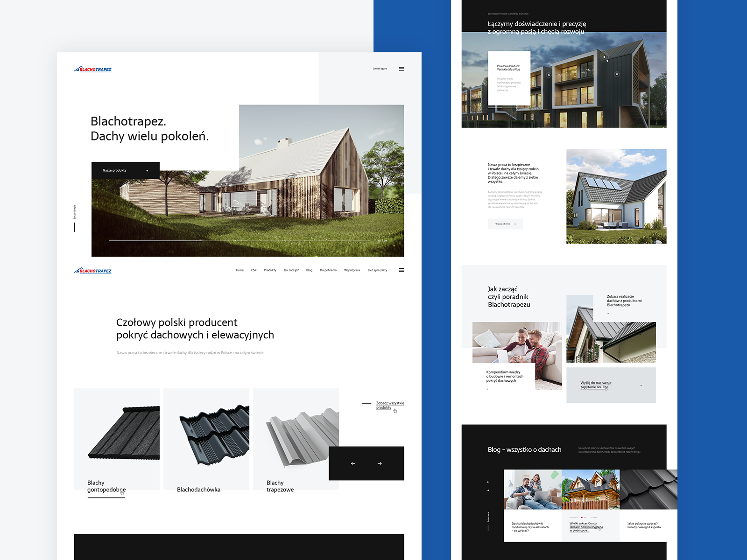Click the hotspot marker near the dark house roof
This screenshot has width=747, height=560.
(604, 57)
